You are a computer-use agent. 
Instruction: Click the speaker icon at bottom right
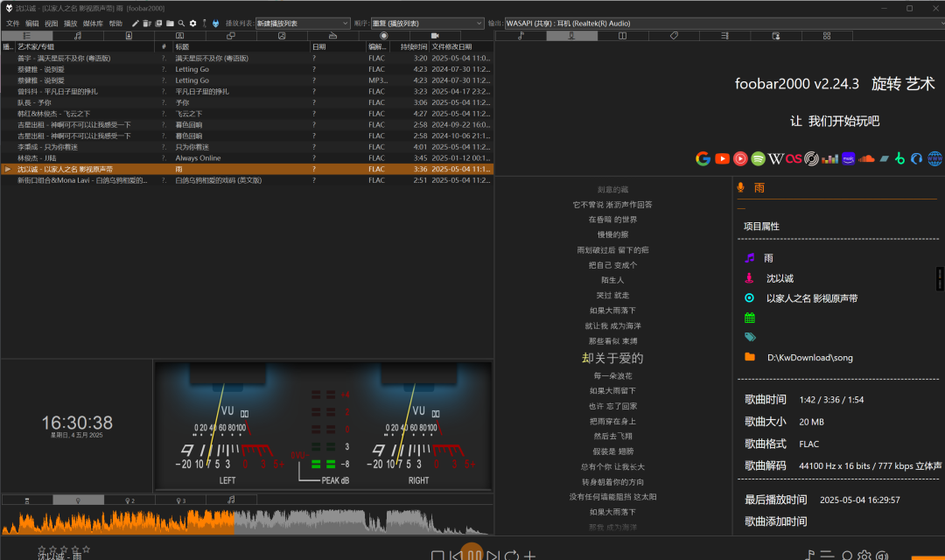pyautogui.click(x=881, y=555)
